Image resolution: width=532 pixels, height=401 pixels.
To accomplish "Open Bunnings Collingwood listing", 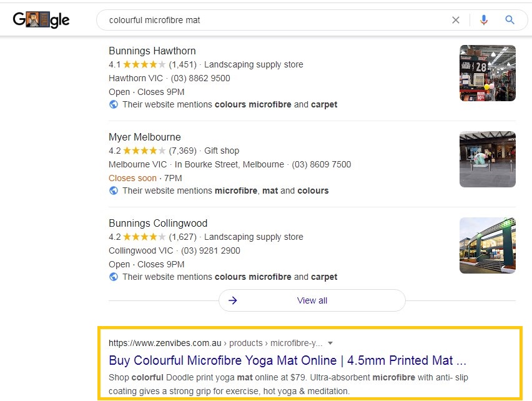I will point(158,223).
